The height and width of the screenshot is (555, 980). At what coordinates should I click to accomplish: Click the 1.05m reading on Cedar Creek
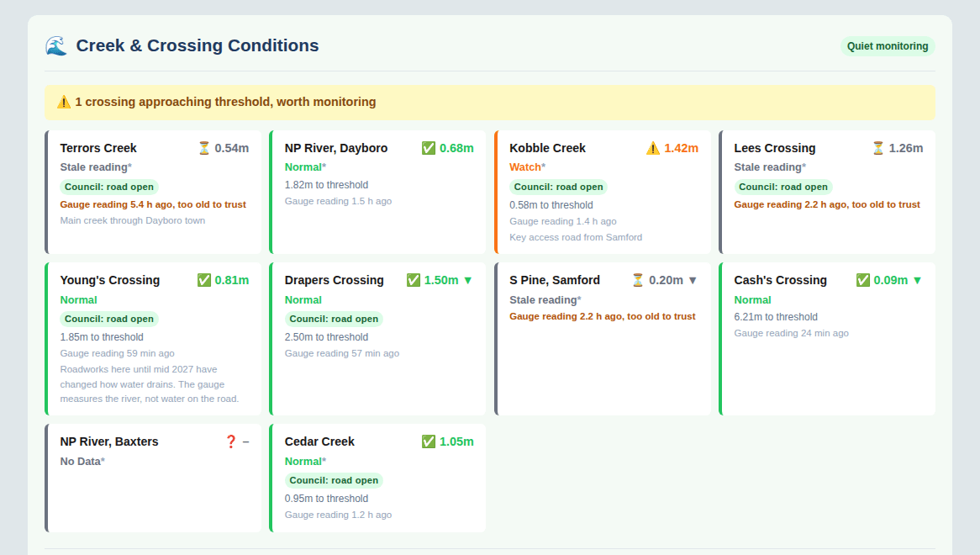coord(456,441)
